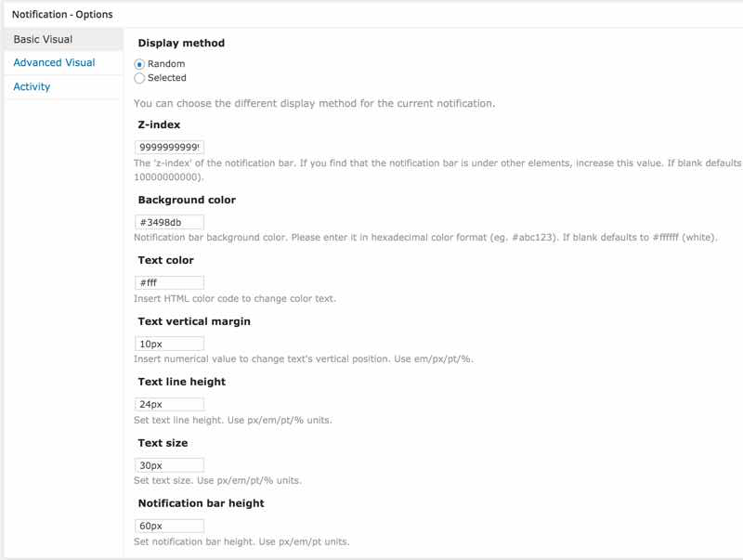Open the Basic Visual tab

43,39
